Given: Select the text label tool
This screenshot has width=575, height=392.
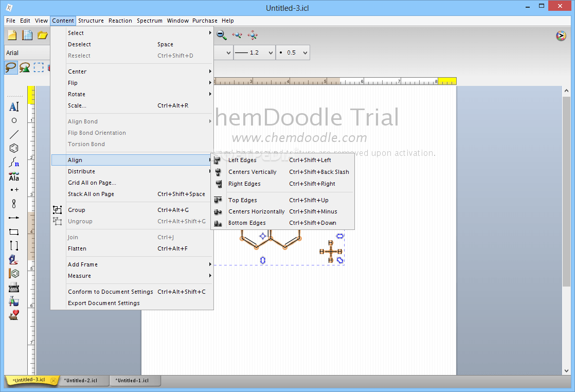Looking at the screenshot, I should click(14, 106).
